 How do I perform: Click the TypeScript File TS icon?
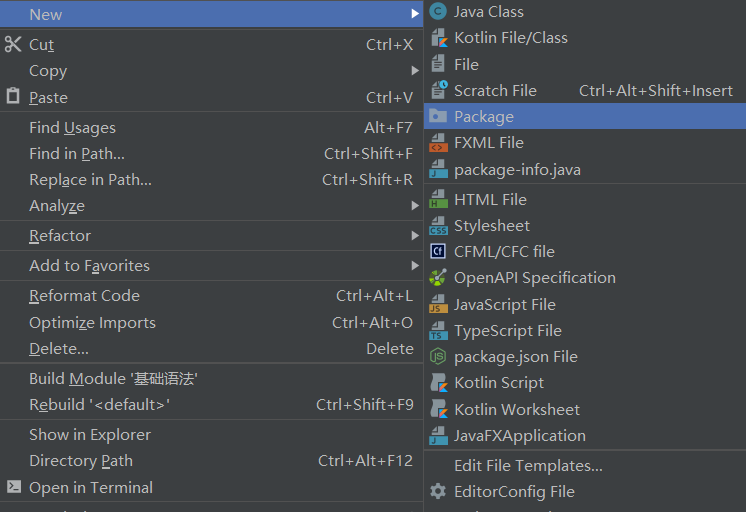pyautogui.click(x=438, y=331)
